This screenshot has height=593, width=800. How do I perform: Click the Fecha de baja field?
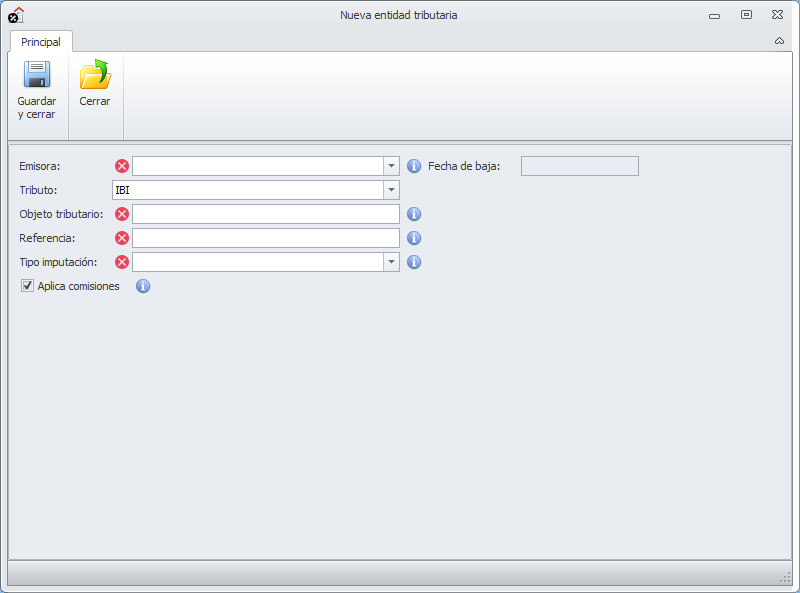click(x=579, y=166)
